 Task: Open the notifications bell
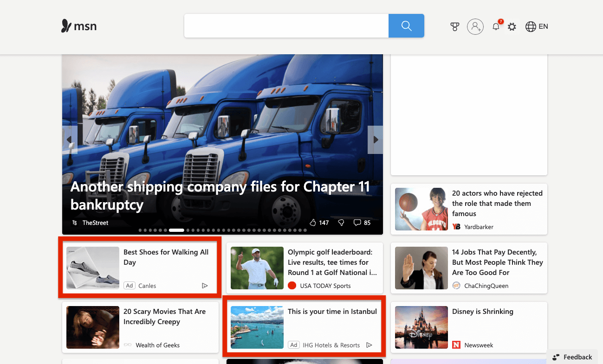[x=496, y=27]
